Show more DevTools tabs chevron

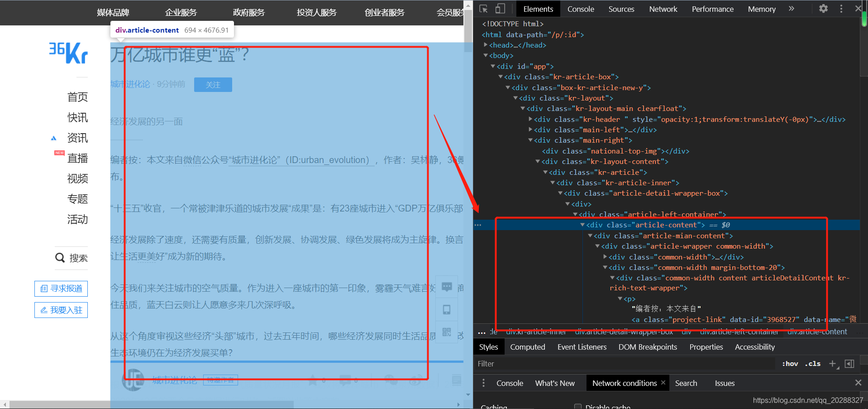(x=791, y=9)
